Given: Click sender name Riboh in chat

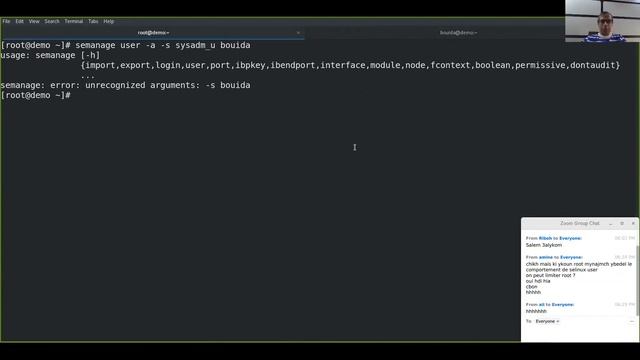Looking at the screenshot, I should click(x=545, y=238).
